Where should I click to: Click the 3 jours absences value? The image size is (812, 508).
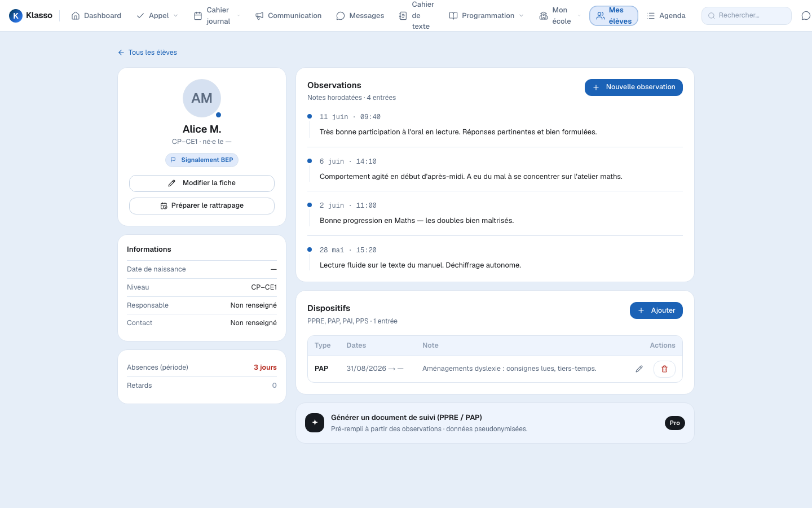point(265,367)
